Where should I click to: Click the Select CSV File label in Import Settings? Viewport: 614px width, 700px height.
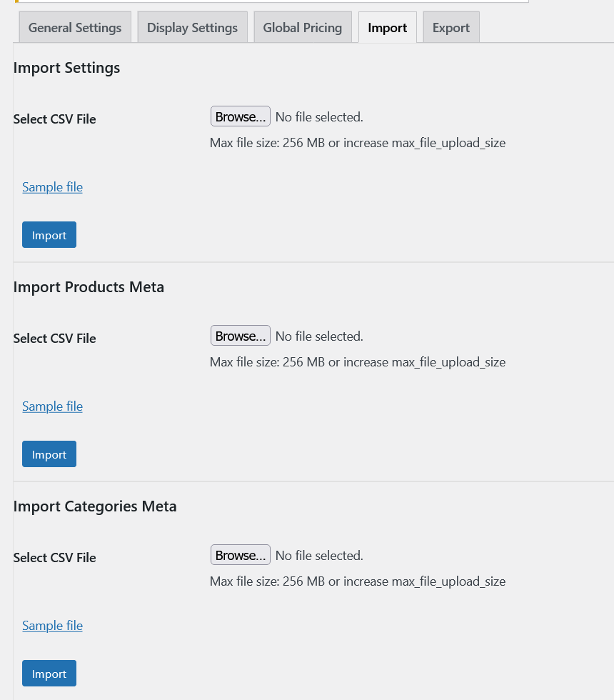(54, 119)
